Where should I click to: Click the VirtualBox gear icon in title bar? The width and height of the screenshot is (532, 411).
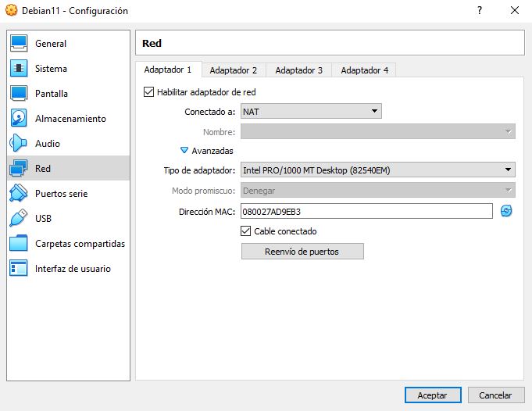11,10
